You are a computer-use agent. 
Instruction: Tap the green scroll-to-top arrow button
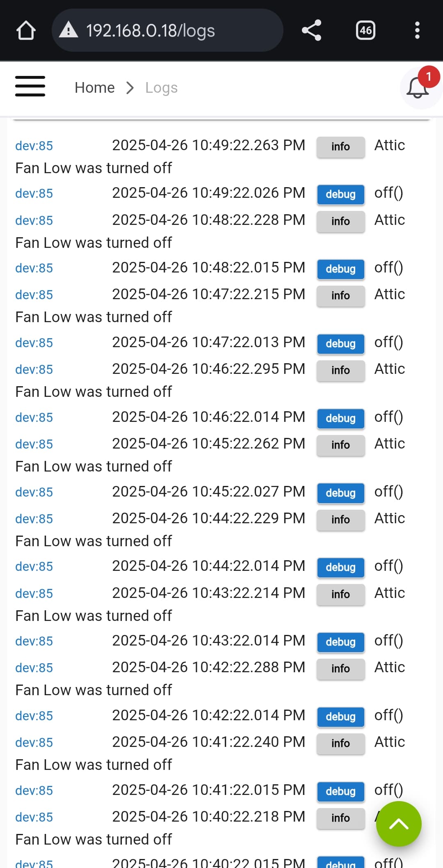[399, 824]
